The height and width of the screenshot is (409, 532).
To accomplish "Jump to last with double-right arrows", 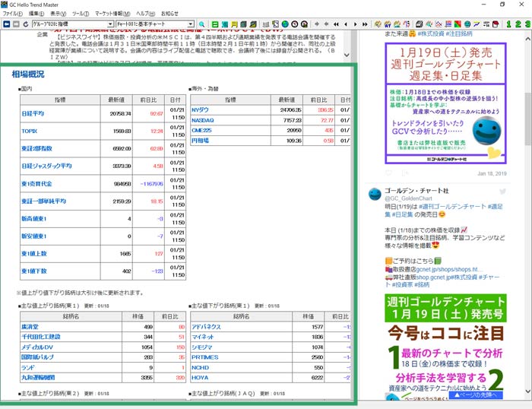I will [x=365, y=24].
